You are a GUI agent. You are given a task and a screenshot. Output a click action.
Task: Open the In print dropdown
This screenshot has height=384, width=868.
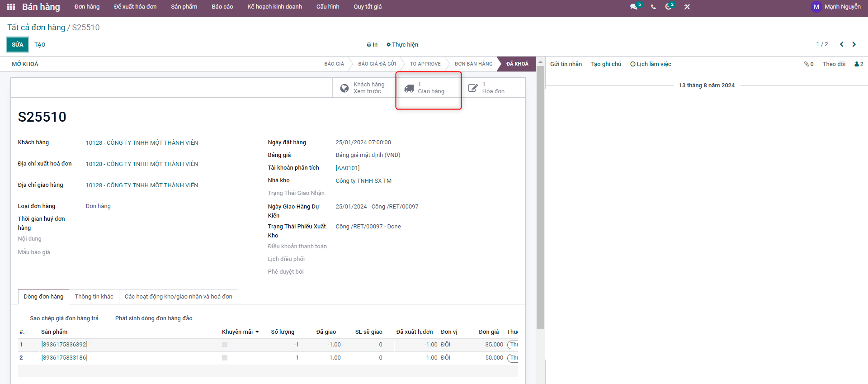[372, 45]
